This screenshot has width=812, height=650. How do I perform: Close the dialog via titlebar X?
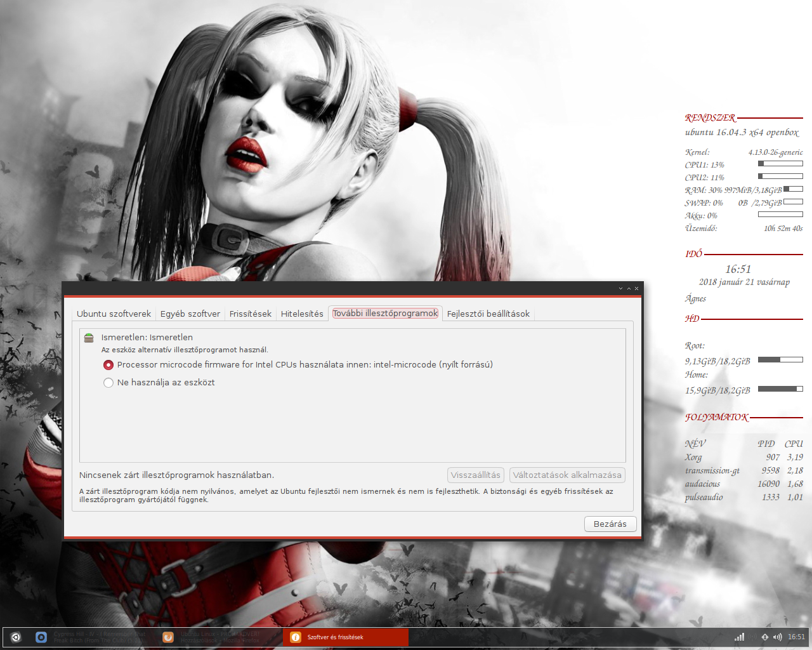(x=636, y=288)
